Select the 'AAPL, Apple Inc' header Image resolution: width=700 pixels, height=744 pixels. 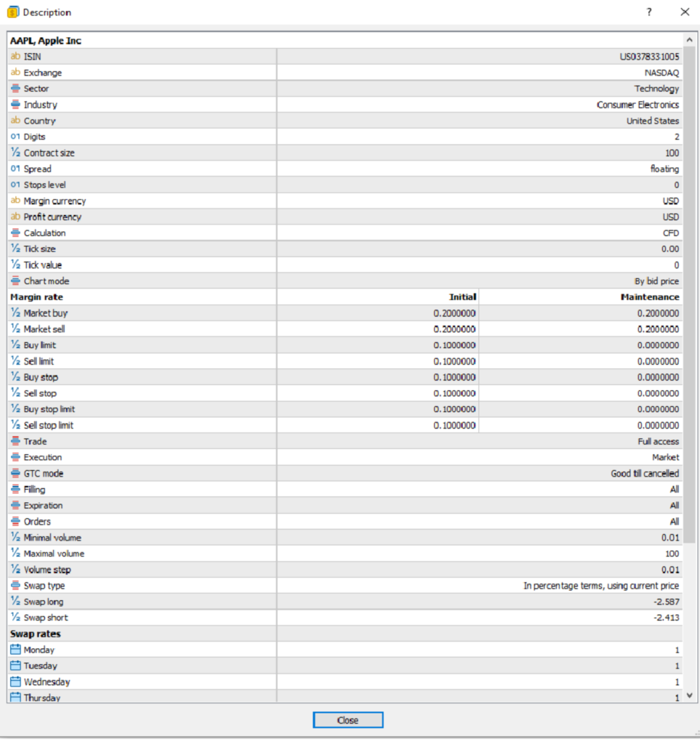[46, 41]
